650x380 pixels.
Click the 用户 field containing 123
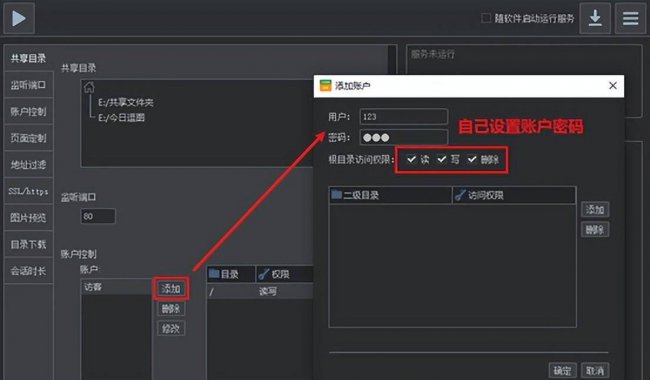point(403,116)
